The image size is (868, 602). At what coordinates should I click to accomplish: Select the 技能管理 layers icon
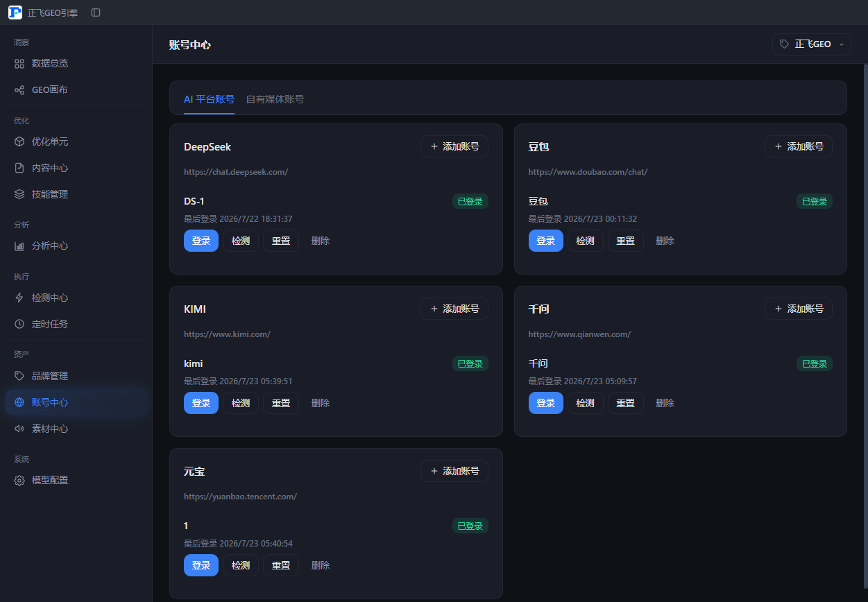(19, 194)
